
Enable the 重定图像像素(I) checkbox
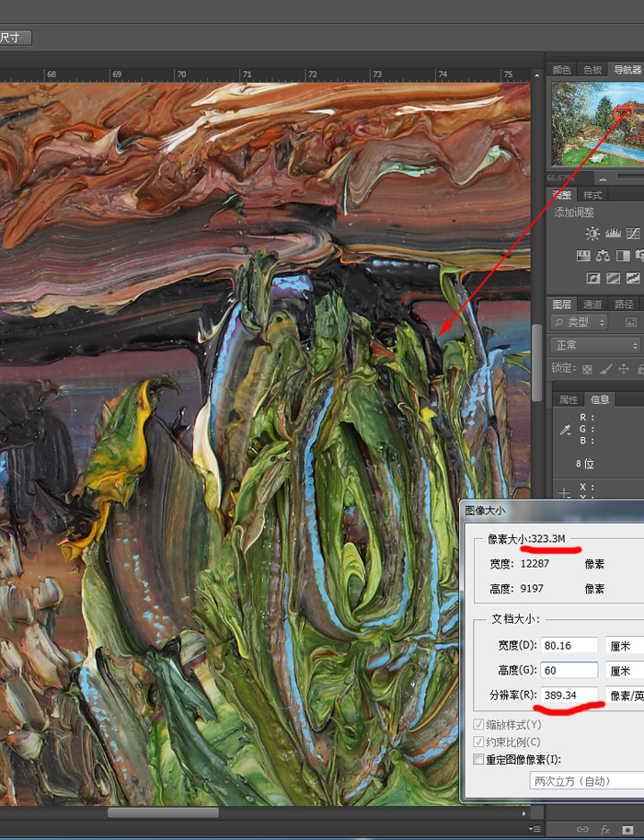(x=478, y=759)
